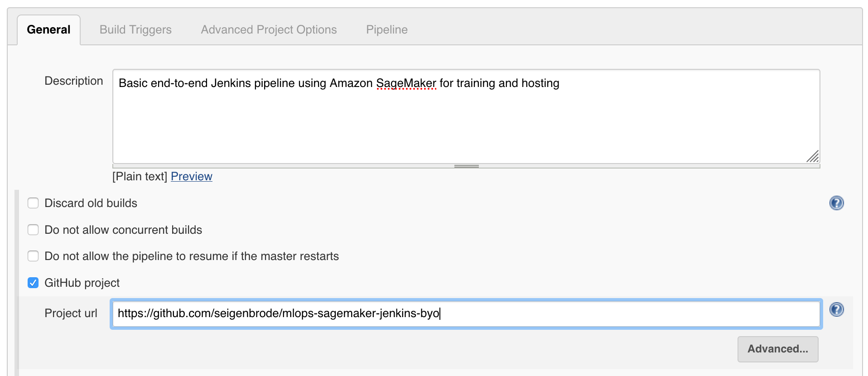Uncheck the GitHub project checkbox

point(33,283)
